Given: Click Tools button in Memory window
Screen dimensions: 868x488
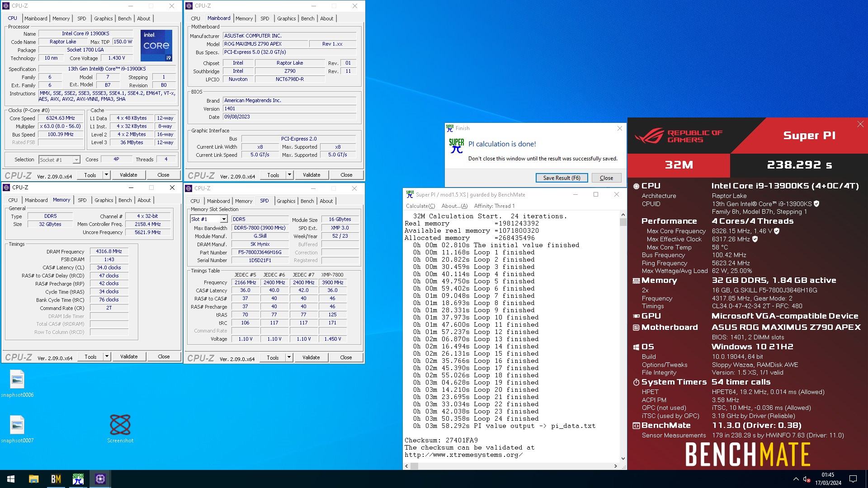Looking at the screenshot, I should 90,357.
